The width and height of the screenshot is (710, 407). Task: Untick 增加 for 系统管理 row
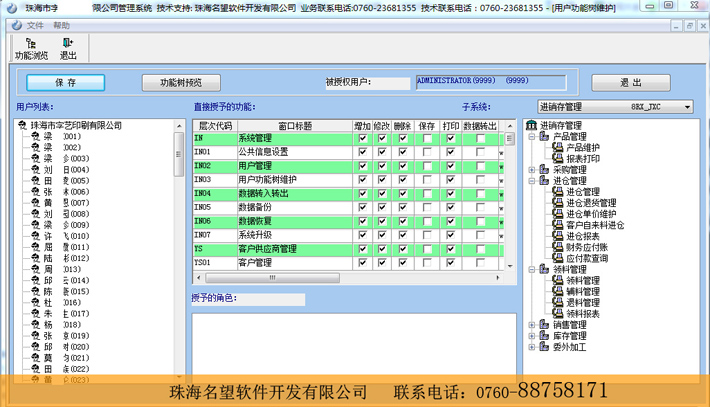(362, 138)
